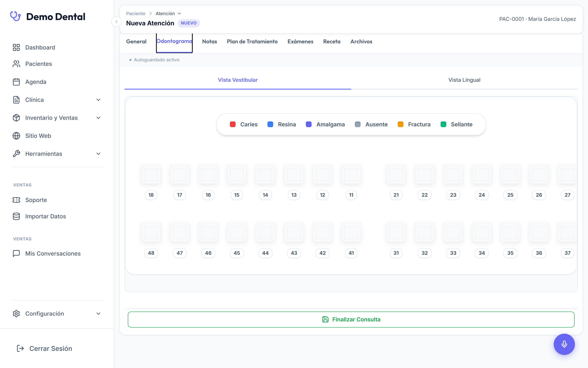Open the Exámenes tab
This screenshot has width=588, height=368.
(300, 42)
